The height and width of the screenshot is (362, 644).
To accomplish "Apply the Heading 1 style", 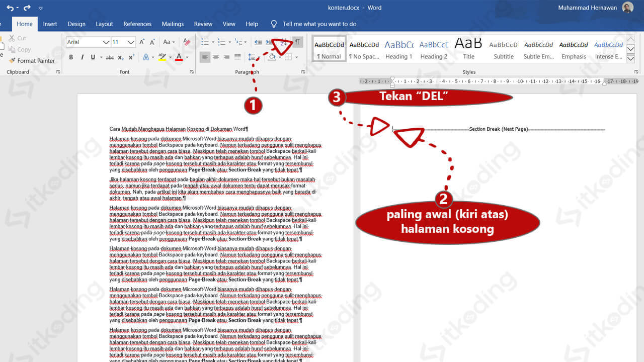I will 399,49.
